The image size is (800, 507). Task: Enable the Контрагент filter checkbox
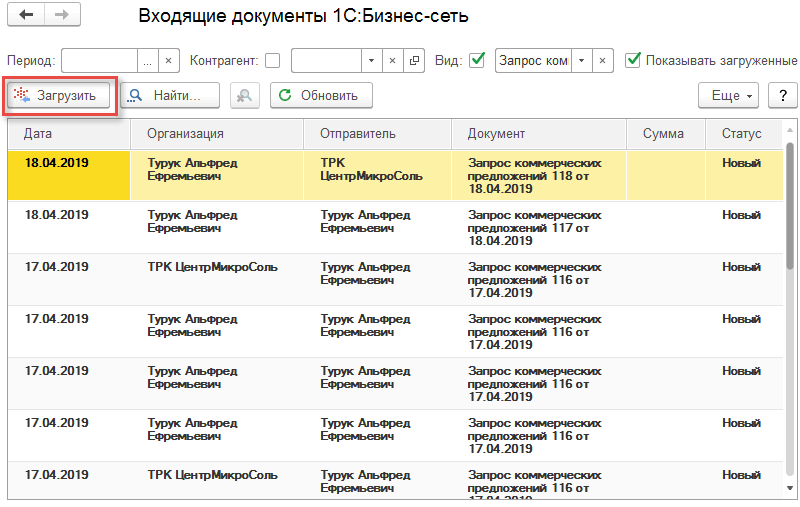tap(273, 61)
